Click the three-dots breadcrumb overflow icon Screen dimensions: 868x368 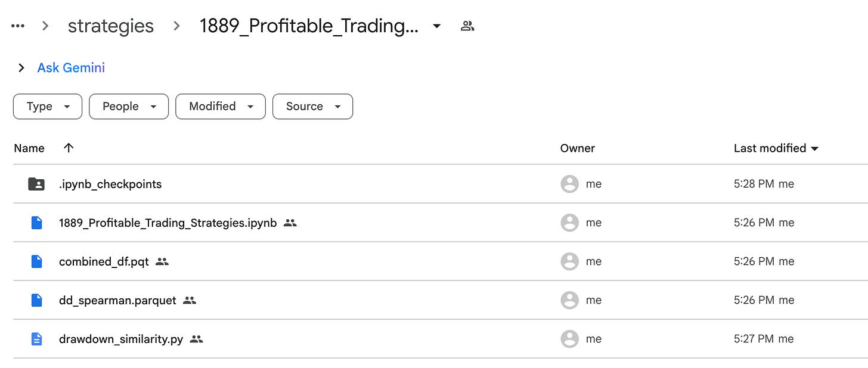tap(18, 26)
